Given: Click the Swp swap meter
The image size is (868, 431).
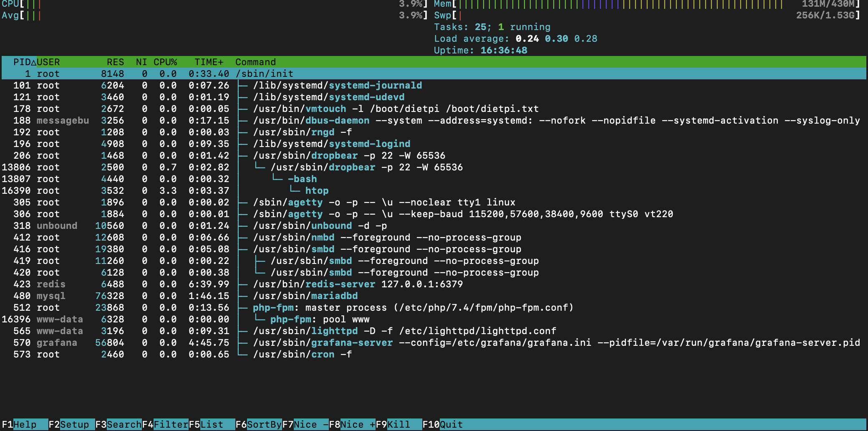Looking at the screenshot, I should point(647,15).
